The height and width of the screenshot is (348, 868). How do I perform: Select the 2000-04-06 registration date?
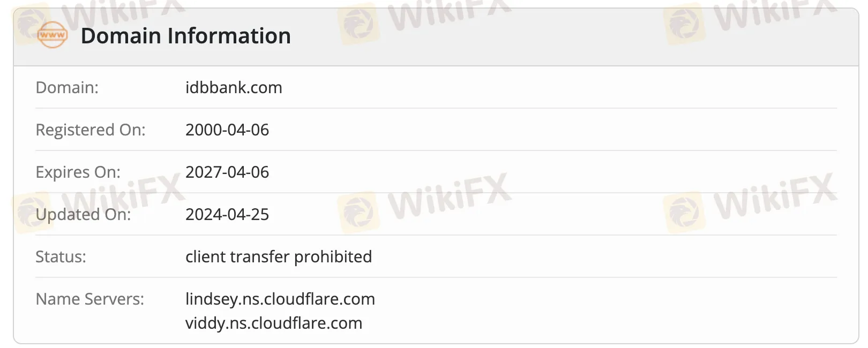pos(227,130)
